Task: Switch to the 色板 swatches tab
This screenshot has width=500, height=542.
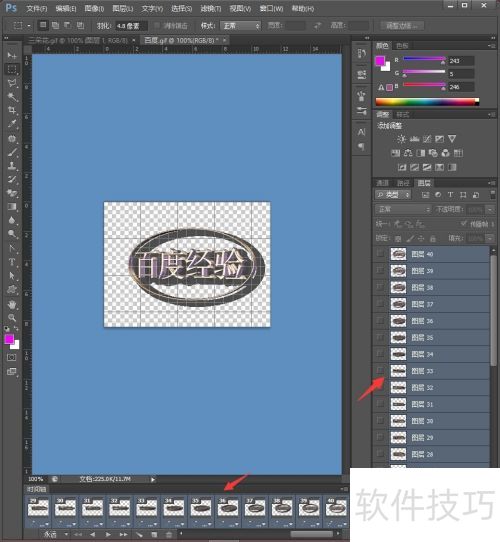Action: pos(402,46)
